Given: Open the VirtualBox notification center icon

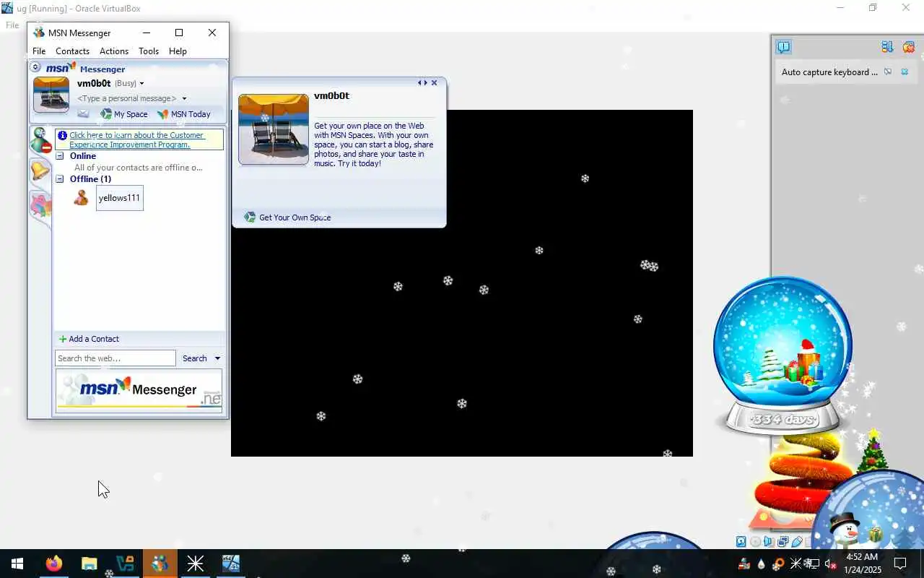Looking at the screenshot, I should (x=783, y=47).
